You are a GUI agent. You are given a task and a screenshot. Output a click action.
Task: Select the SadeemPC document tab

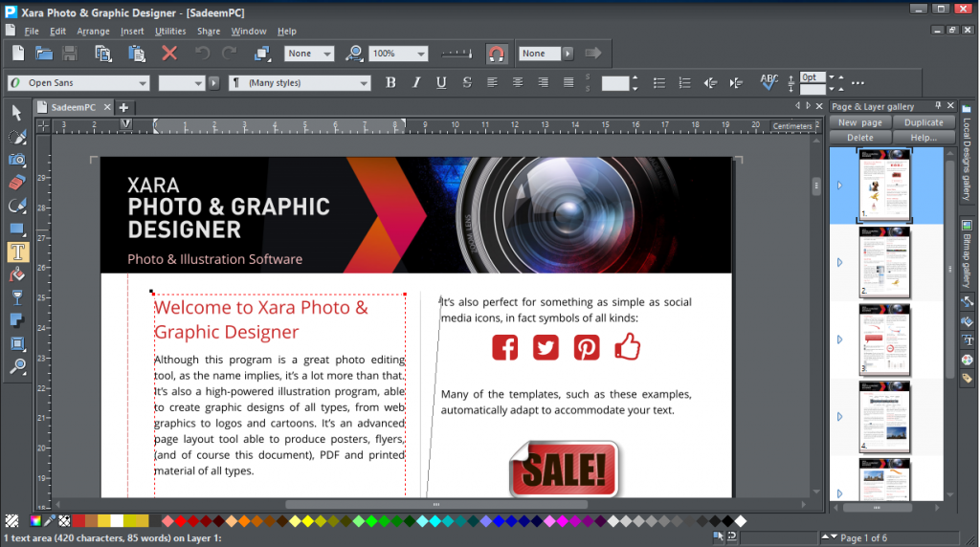pyautogui.click(x=73, y=107)
